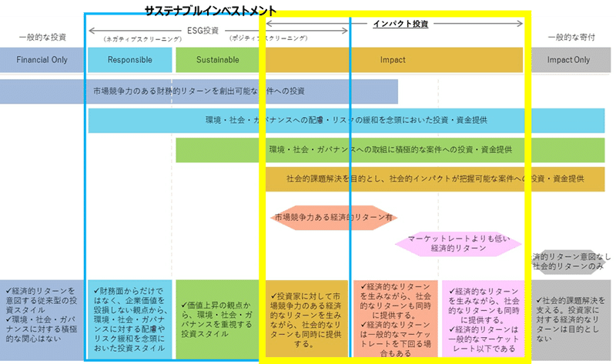Select the 投資家に対して市場競争力 description box
This screenshot has height=364, width=616.
pyautogui.click(x=306, y=319)
